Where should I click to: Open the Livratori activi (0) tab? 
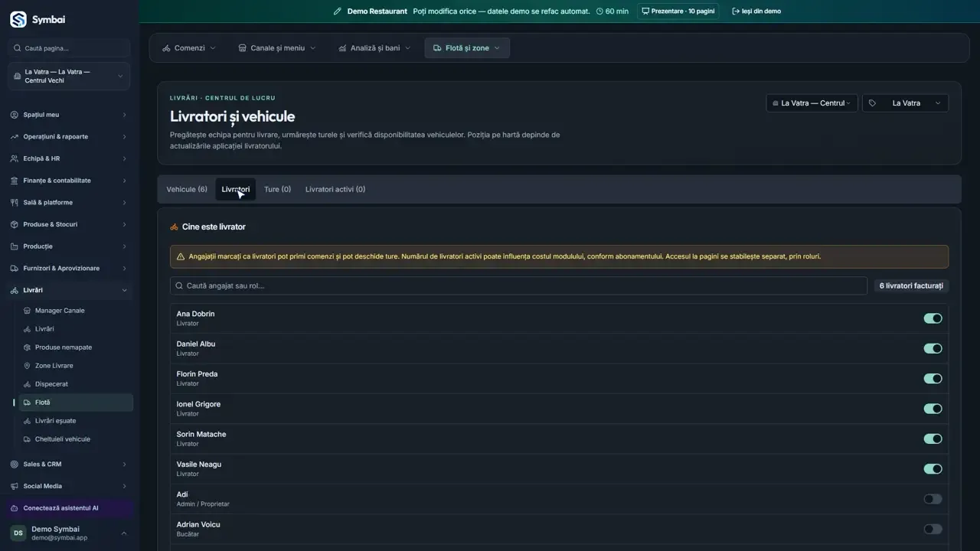[335, 189]
